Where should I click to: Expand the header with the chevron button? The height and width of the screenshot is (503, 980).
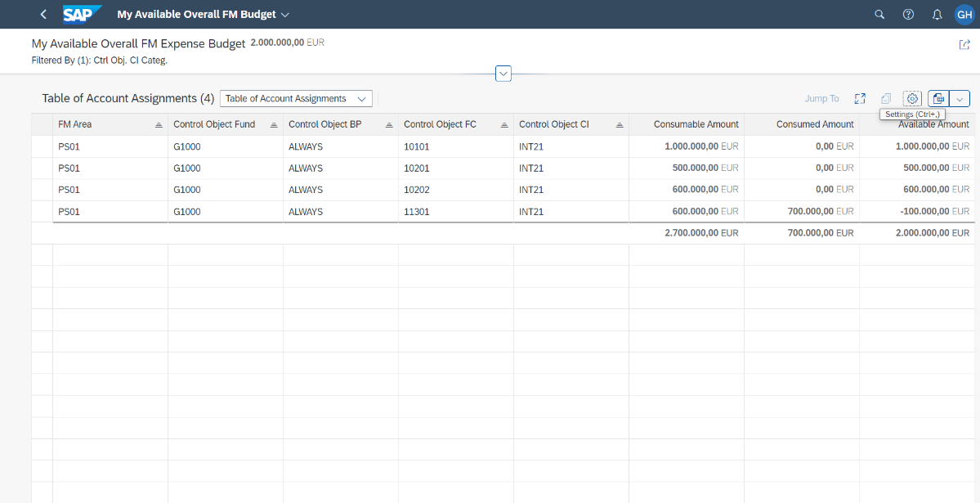pos(503,73)
